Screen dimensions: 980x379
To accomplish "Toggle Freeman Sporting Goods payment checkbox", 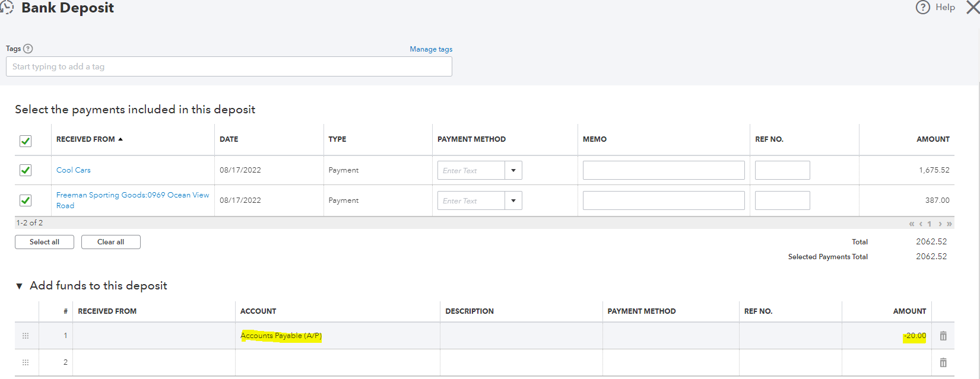I will click(26, 200).
